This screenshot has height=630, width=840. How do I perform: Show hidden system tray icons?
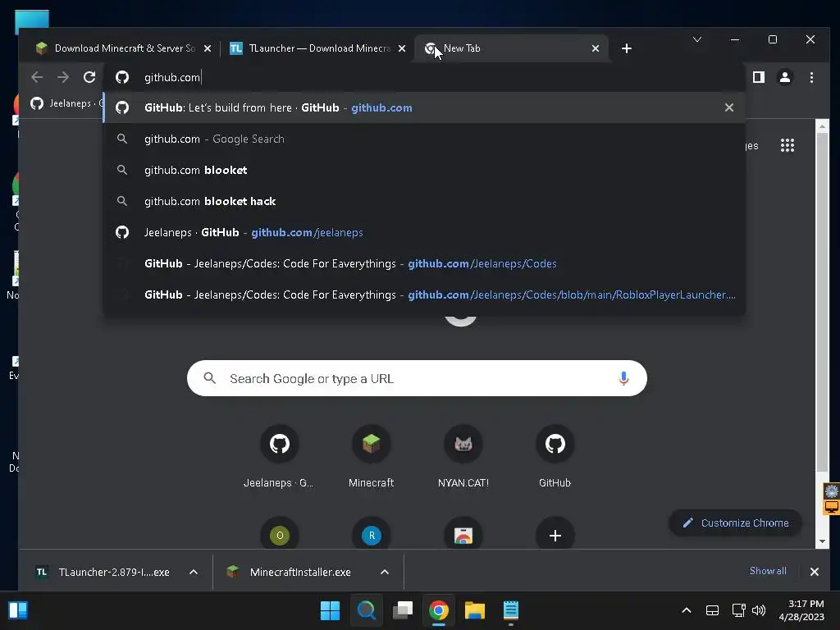coord(687,610)
